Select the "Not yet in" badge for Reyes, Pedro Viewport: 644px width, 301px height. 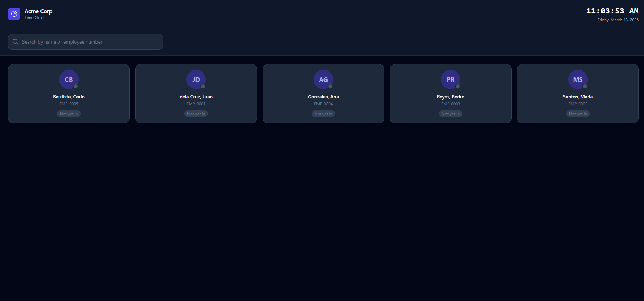click(x=451, y=114)
